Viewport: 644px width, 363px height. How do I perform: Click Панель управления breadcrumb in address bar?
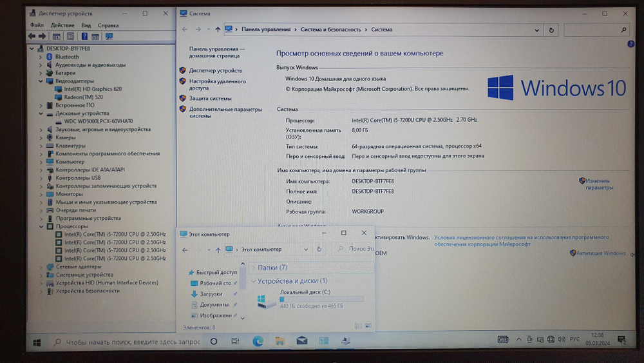pyautogui.click(x=266, y=30)
